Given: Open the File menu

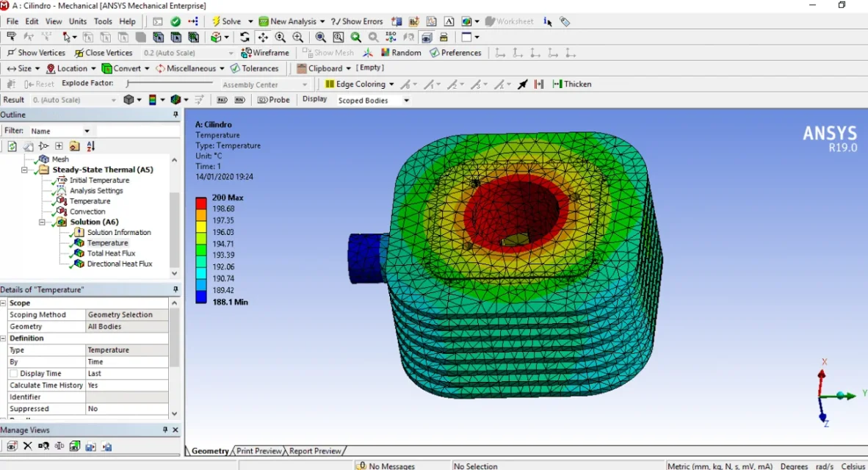Looking at the screenshot, I should [12, 21].
